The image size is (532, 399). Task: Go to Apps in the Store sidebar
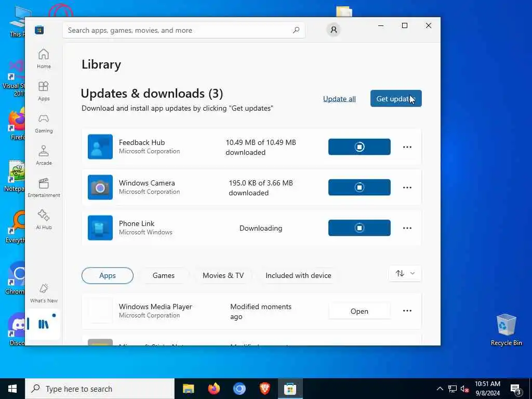[x=44, y=91]
